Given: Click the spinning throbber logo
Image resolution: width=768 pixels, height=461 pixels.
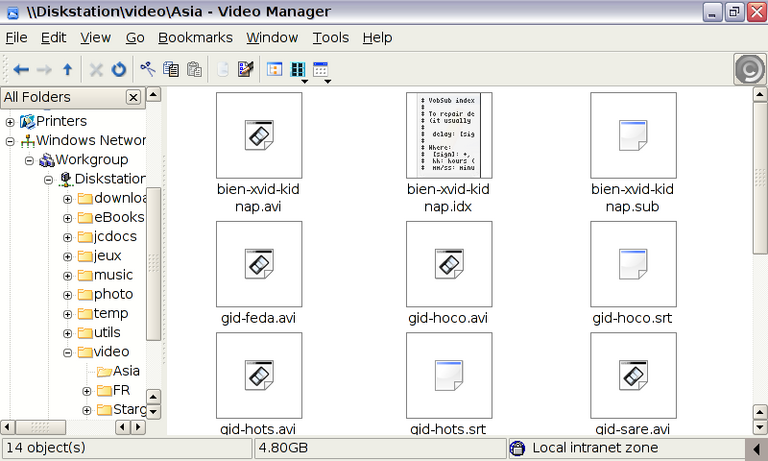Looking at the screenshot, I should tap(749, 70).
